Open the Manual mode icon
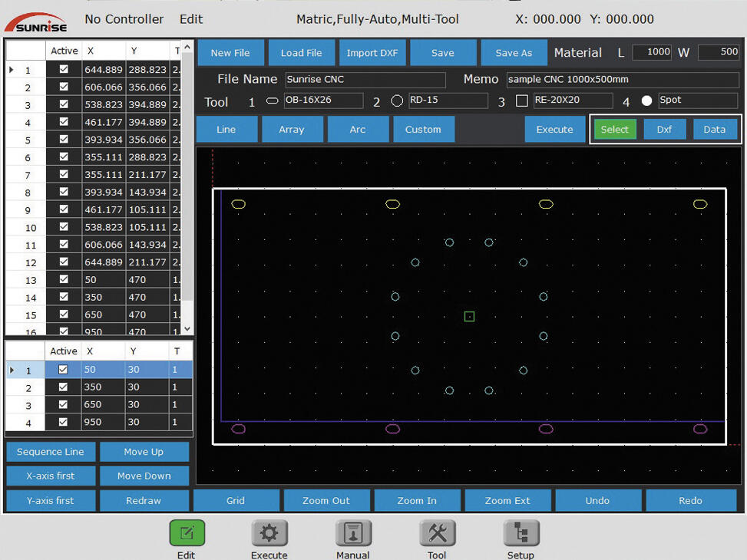 click(x=353, y=533)
